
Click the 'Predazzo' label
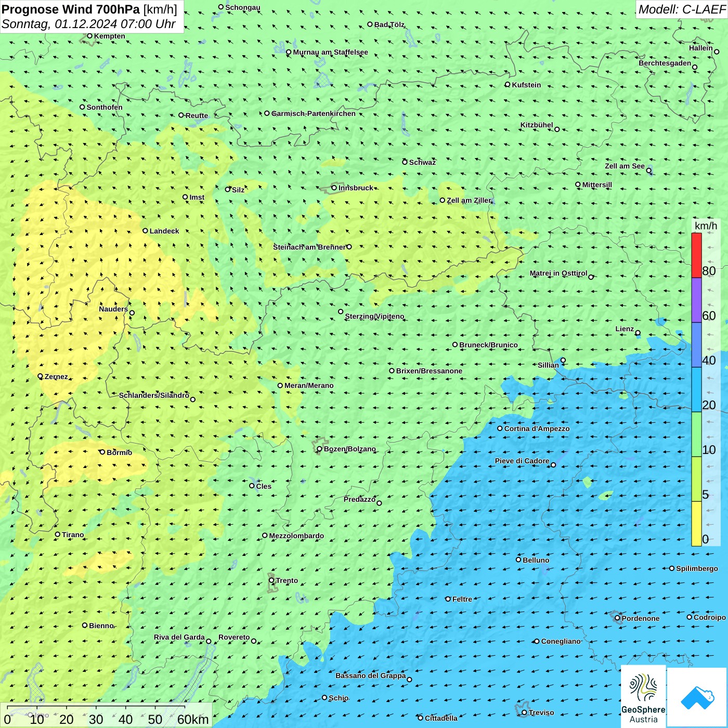(359, 499)
